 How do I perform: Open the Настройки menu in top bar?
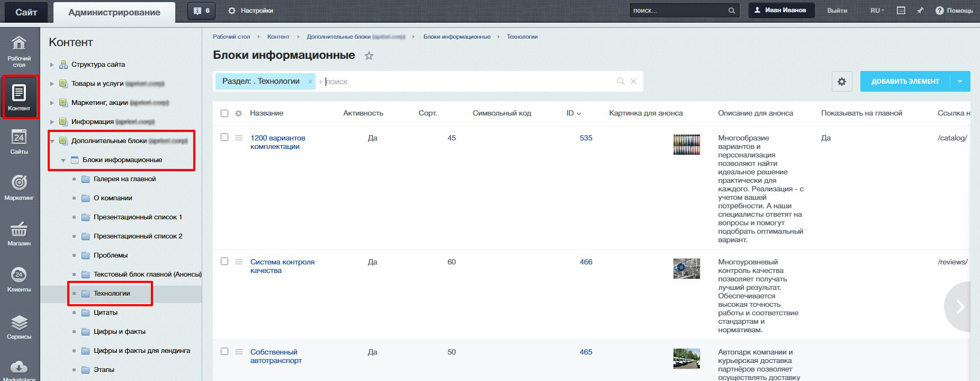[x=251, y=11]
